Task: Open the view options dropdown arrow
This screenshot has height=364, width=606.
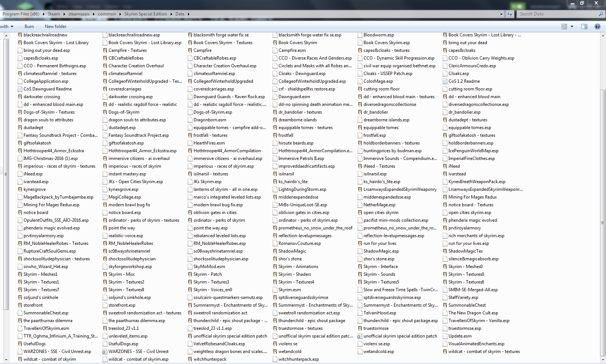Action: point(572,26)
